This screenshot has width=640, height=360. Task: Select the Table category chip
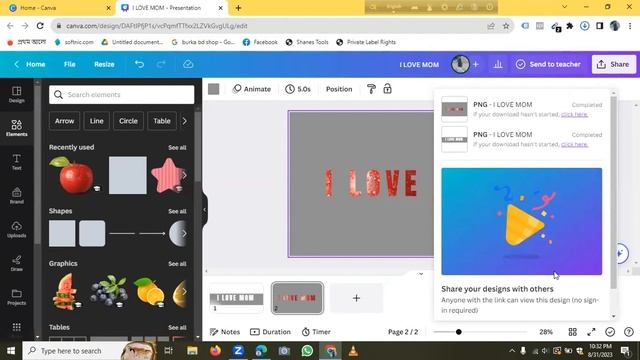[162, 121]
